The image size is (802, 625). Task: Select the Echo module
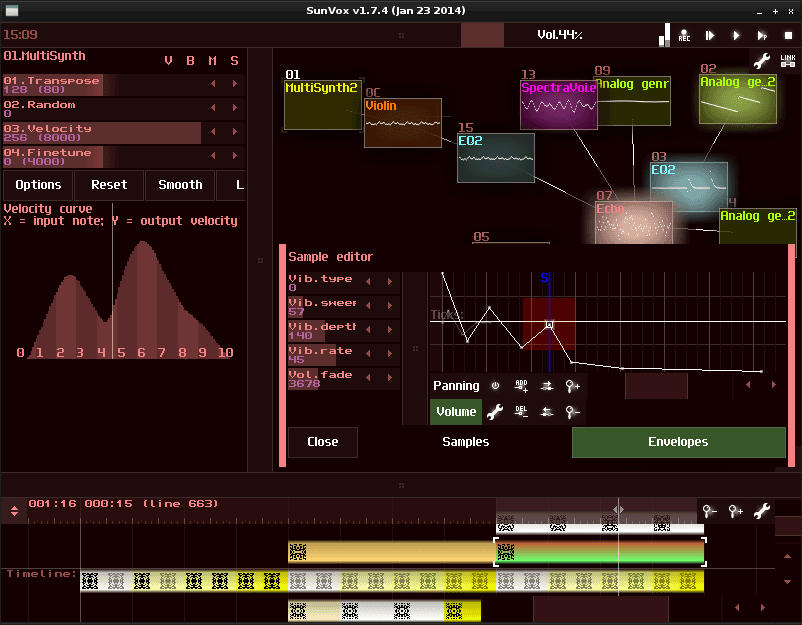pos(634,222)
